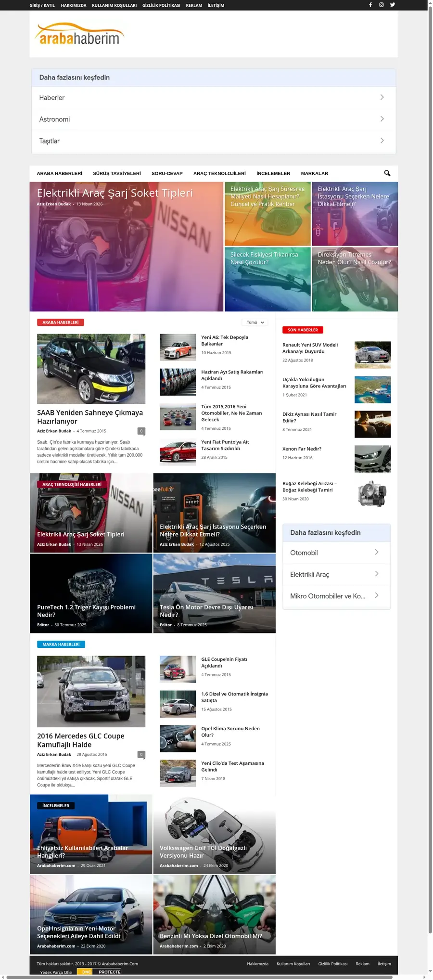Click the comment count badge on SAAB article

pyautogui.click(x=141, y=431)
